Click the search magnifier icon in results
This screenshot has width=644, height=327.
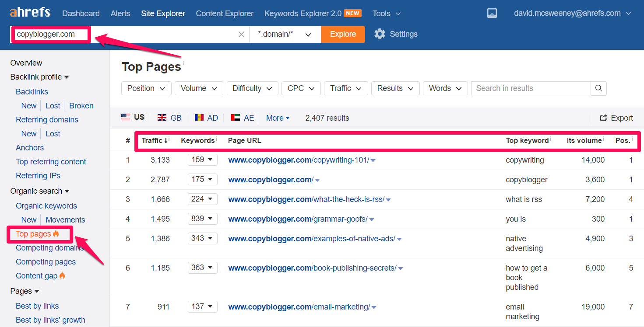pyautogui.click(x=598, y=88)
